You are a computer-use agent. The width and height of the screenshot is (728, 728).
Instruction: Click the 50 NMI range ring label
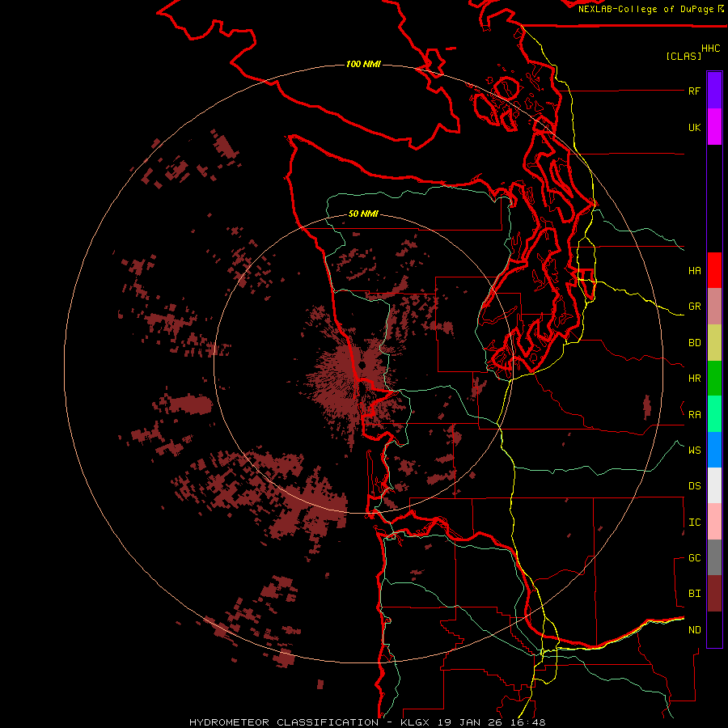(363, 214)
